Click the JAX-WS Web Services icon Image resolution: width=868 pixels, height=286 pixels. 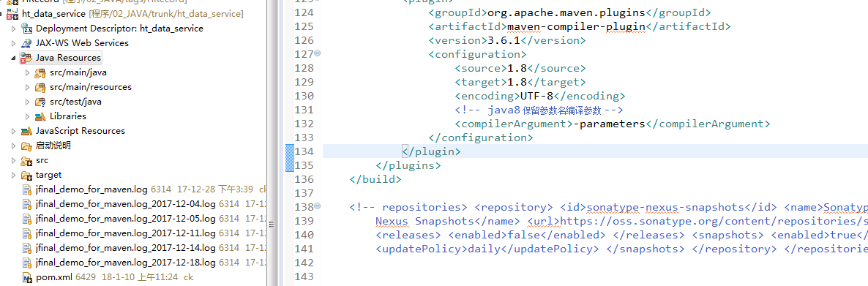[26, 42]
